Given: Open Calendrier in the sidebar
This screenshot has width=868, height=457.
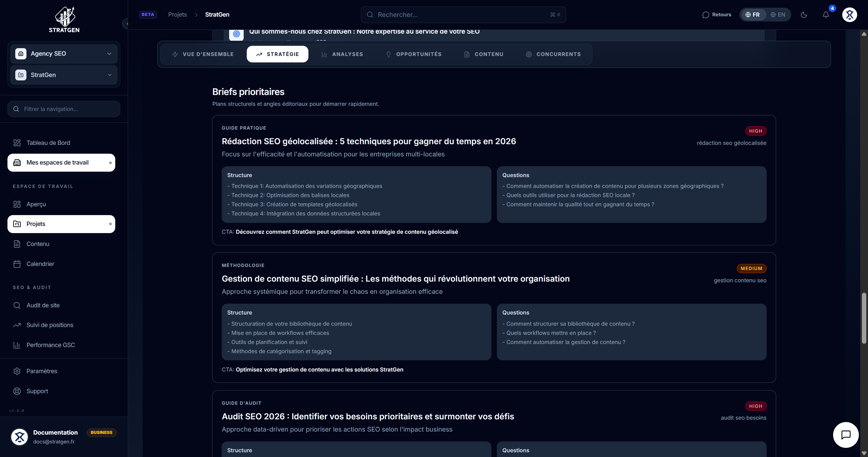Looking at the screenshot, I should pos(40,264).
